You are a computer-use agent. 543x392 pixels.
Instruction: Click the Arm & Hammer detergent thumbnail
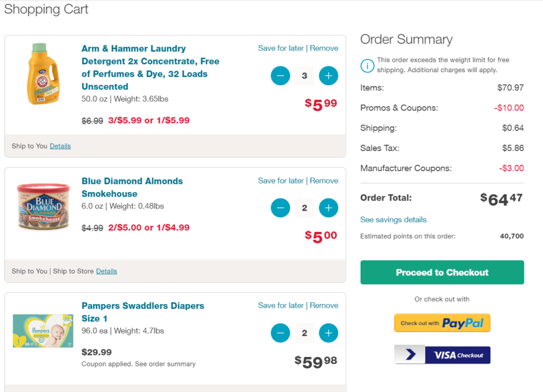(x=42, y=74)
